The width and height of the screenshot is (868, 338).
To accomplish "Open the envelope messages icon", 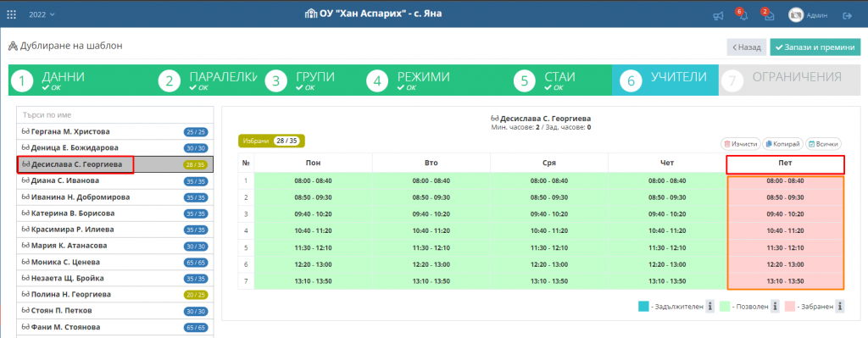I will click(769, 16).
